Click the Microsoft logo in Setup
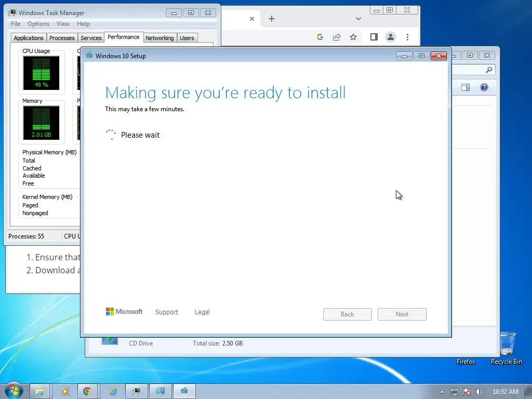The width and height of the screenshot is (532, 399). [124, 312]
